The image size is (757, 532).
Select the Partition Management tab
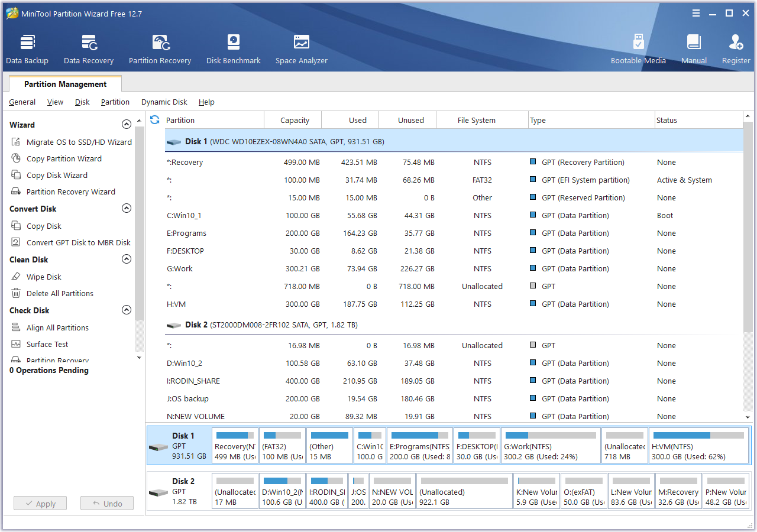(66, 84)
